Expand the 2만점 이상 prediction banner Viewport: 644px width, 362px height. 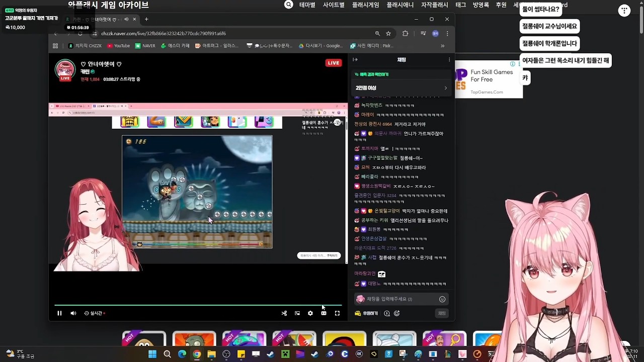point(401,88)
